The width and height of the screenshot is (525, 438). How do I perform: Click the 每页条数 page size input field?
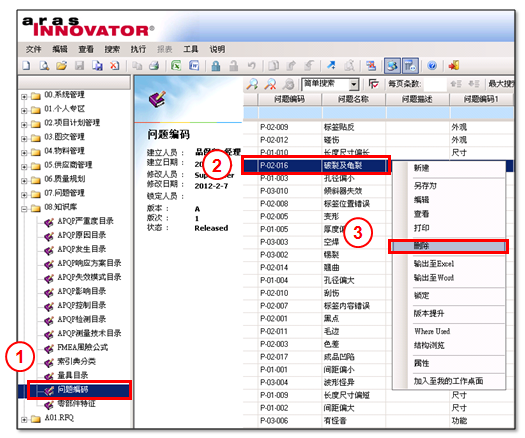point(434,84)
